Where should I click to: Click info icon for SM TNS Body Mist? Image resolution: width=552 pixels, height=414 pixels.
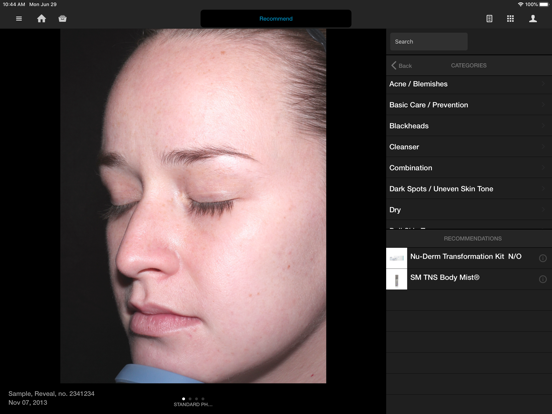click(x=543, y=279)
